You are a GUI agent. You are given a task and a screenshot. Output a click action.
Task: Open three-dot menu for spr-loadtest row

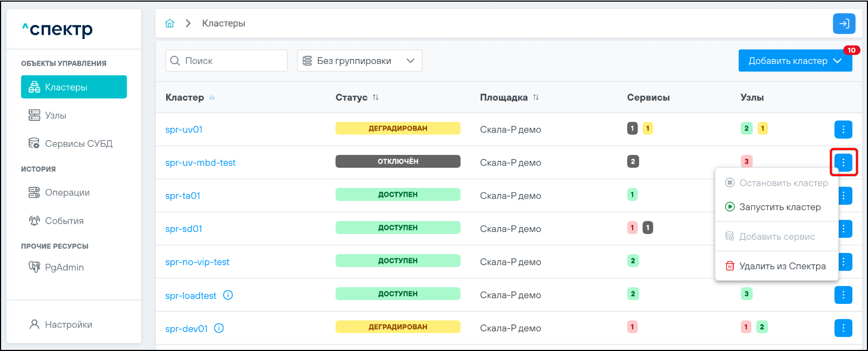coord(843,295)
